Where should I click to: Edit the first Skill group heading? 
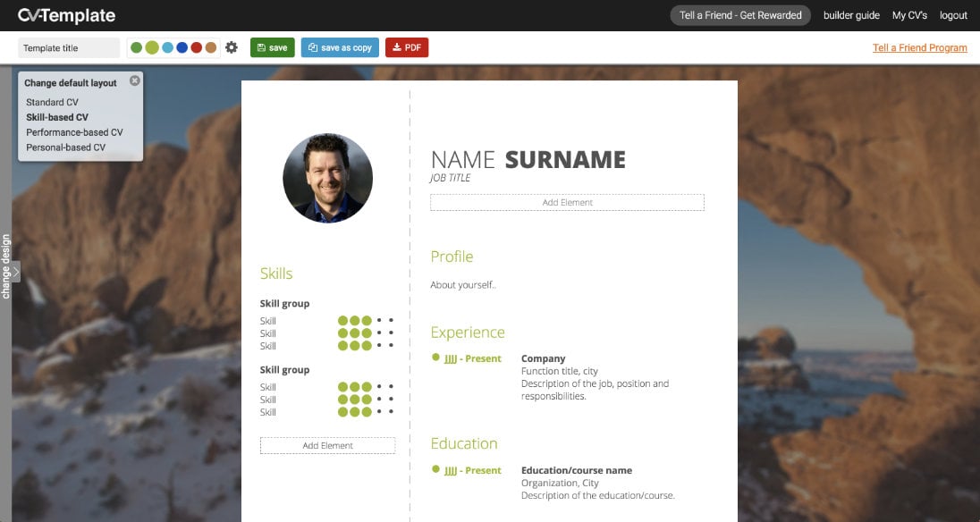click(x=284, y=304)
